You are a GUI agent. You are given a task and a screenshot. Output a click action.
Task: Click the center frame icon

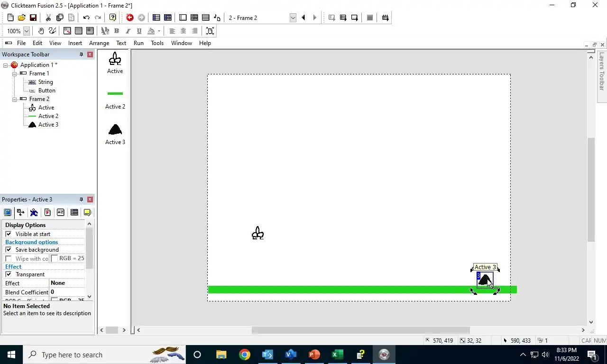[210, 31]
